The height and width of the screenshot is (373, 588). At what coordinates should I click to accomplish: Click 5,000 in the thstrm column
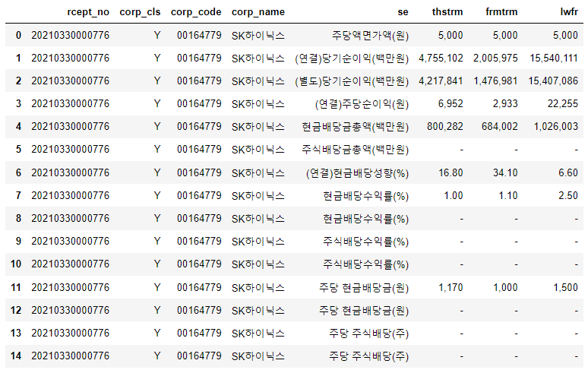[450, 35]
